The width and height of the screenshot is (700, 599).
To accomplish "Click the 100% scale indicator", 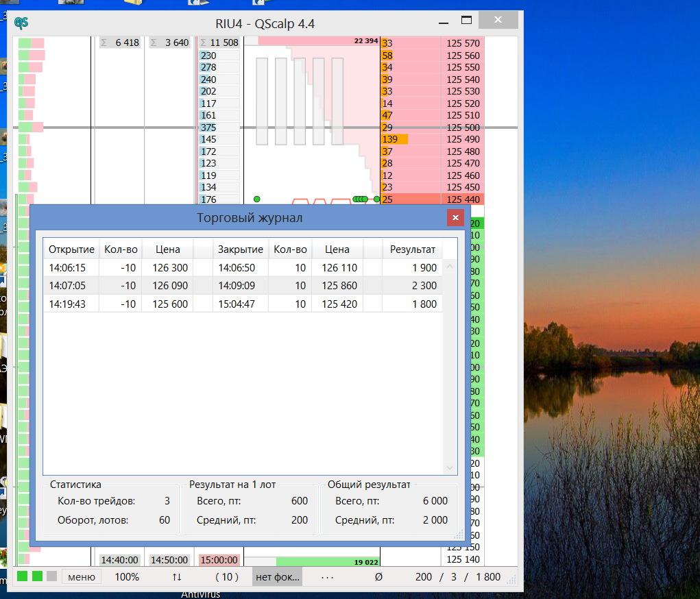I will point(127,577).
